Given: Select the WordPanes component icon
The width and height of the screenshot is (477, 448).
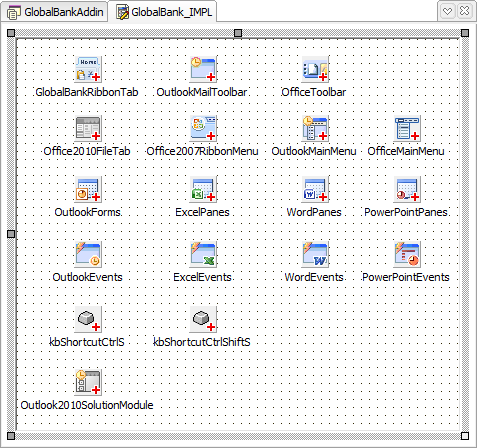Looking at the screenshot, I should click(x=315, y=189).
